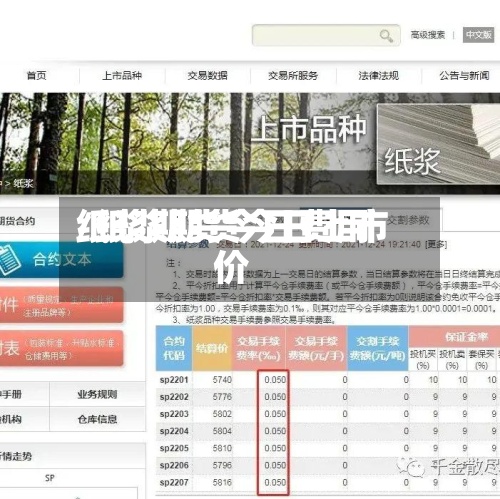Click the 合约代码 column header
This screenshot has height=499, width=500.
(174, 348)
